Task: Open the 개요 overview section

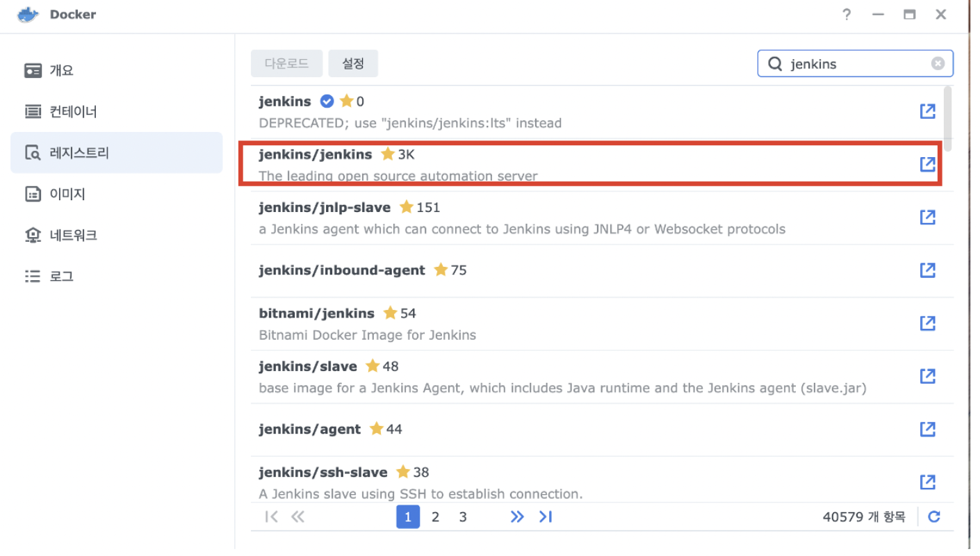Action: tap(116, 70)
